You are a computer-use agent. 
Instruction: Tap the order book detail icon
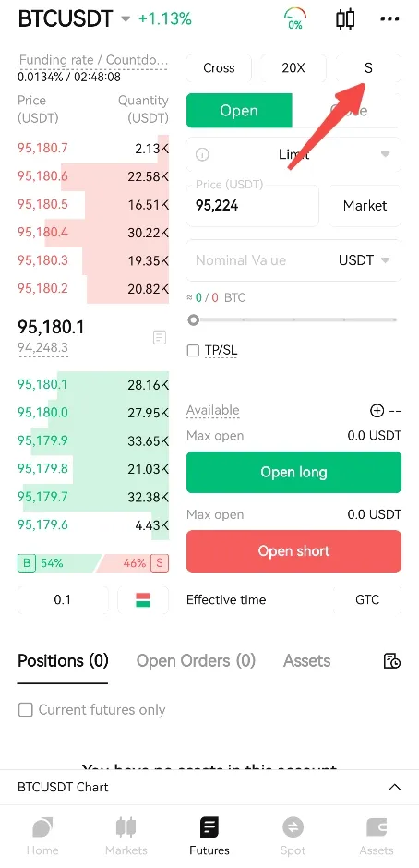tap(160, 337)
